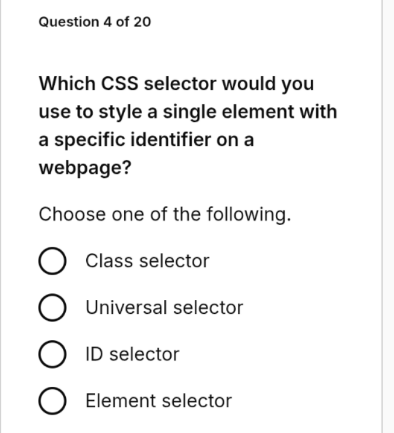Select the Class selector radio button

(x=52, y=261)
